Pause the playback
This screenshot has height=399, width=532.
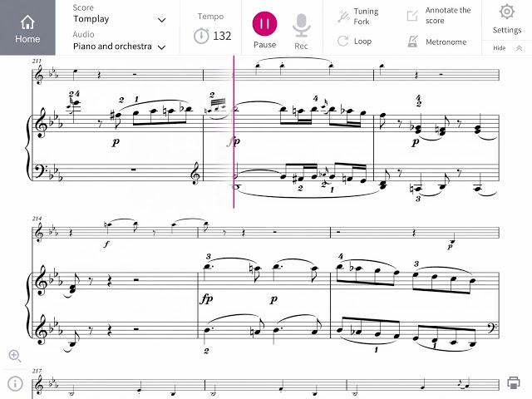coord(264,24)
